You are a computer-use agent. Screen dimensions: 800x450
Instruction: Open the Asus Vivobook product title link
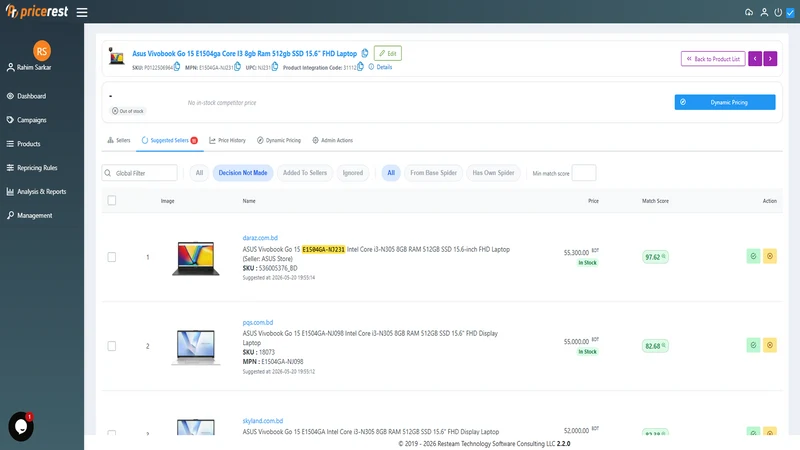click(244, 53)
